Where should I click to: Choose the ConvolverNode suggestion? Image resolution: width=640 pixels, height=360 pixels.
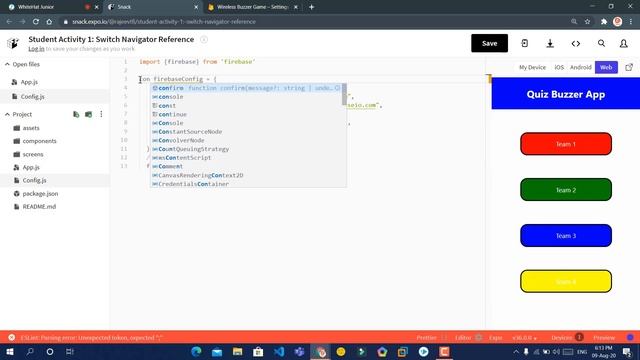click(247, 140)
